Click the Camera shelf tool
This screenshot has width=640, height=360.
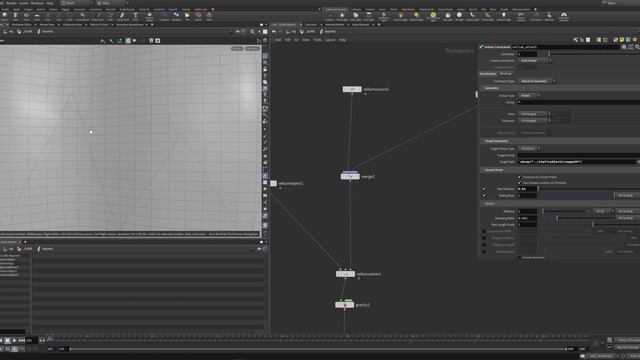click(x=329, y=16)
